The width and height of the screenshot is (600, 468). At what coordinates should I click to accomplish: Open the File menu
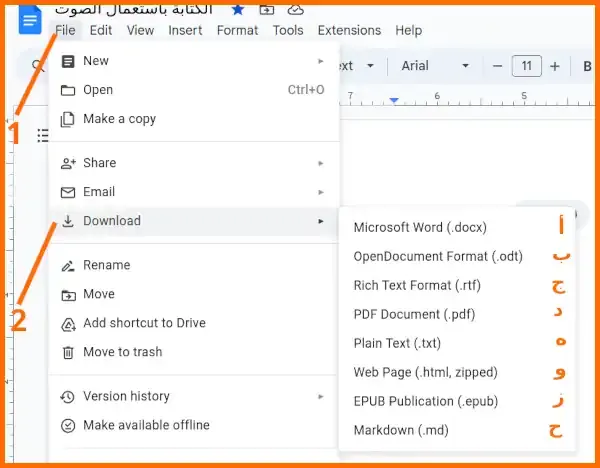point(65,30)
